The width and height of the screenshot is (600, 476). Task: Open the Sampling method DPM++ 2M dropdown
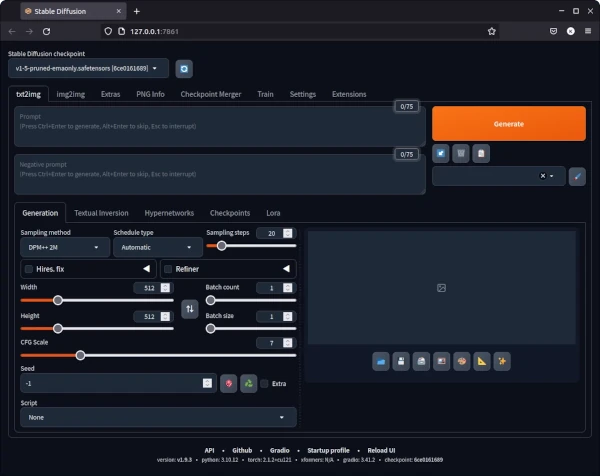coord(65,248)
